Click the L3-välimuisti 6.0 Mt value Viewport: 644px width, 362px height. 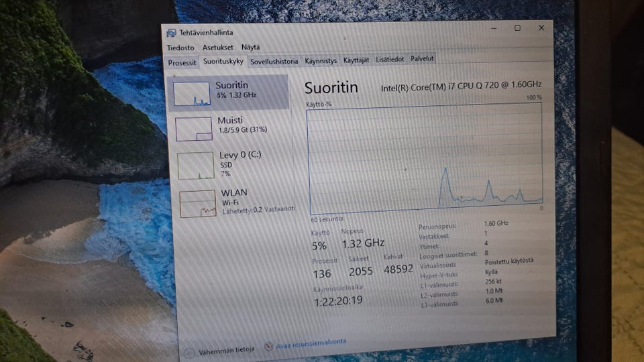coord(494,300)
